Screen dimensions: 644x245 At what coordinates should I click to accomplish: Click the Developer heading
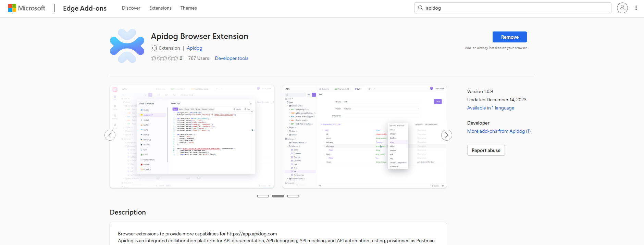pyautogui.click(x=478, y=123)
